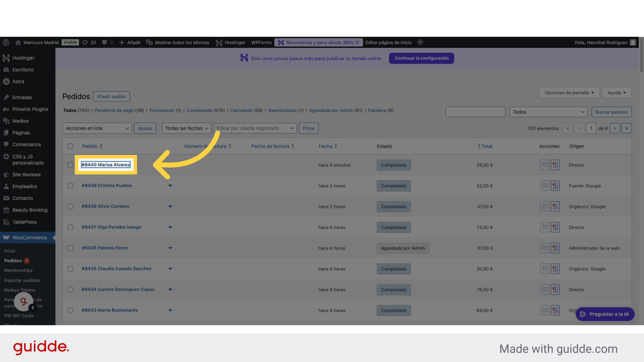Viewport: 644px width, 362px height.
Task: Sort orders by the Total column
Action: [487, 146]
